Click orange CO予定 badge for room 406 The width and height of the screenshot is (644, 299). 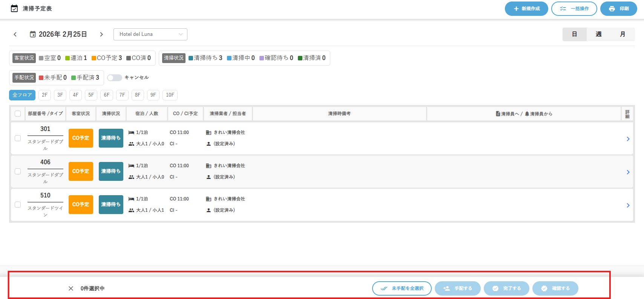click(x=81, y=171)
